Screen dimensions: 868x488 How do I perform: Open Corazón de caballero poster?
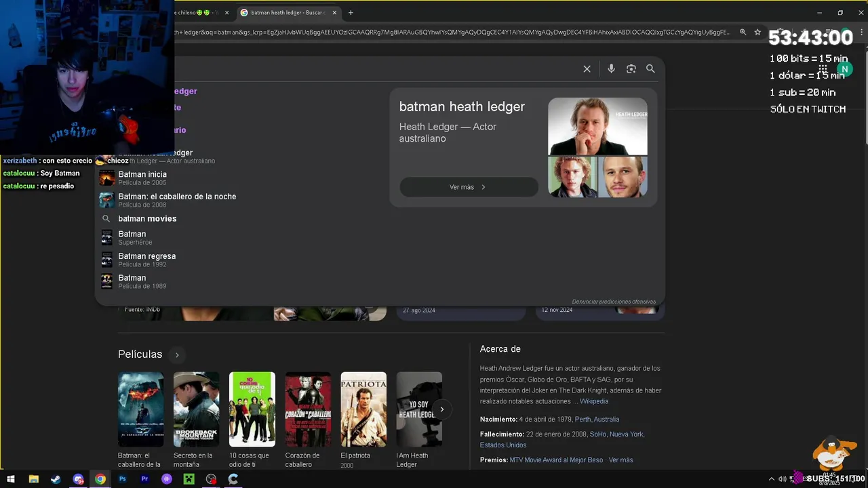(x=308, y=409)
